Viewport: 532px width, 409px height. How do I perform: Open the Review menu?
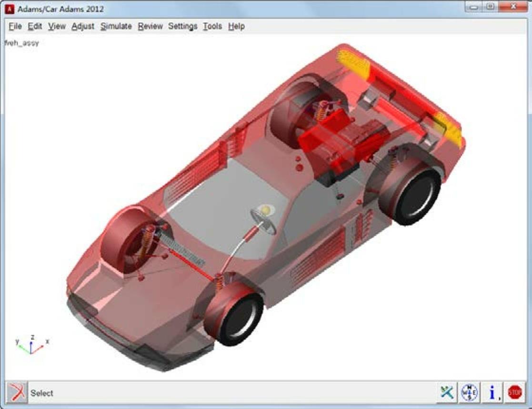click(x=151, y=26)
